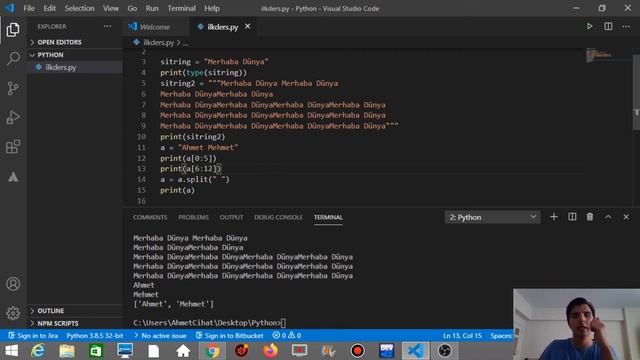Switch to the DEBUG CONSOLE tab
The width and height of the screenshot is (640, 360).
coord(278,218)
